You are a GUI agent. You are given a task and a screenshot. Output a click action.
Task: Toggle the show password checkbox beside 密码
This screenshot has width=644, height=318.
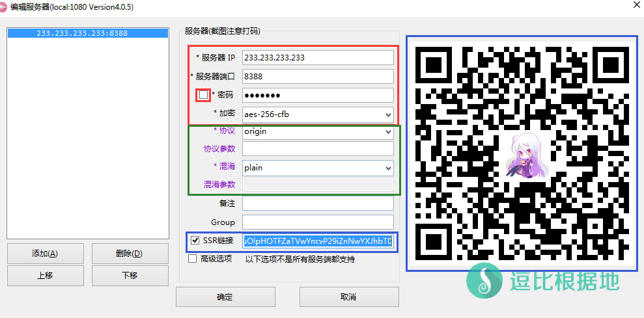click(203, 95)
